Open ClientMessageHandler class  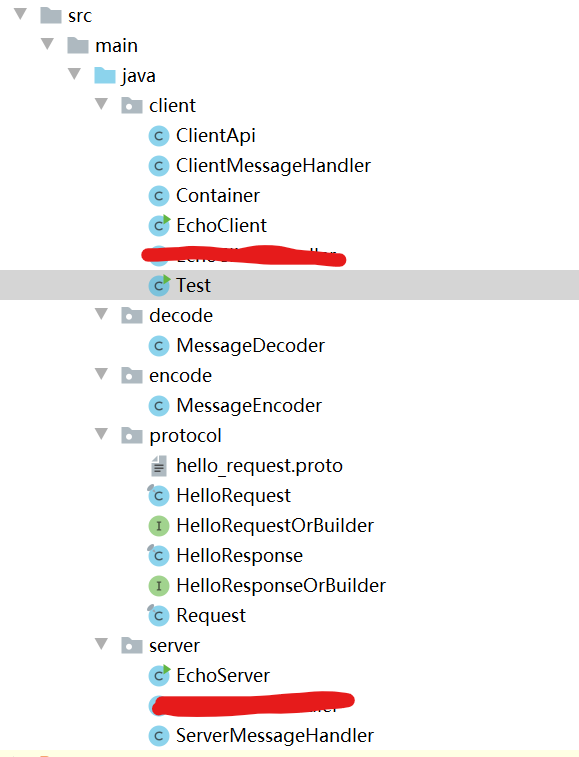click(x=273, y=166)
